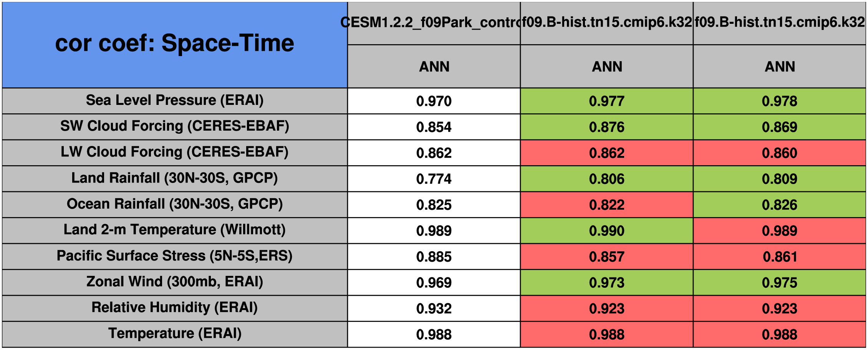The height and width of the screenshot is (350, 868).
Task: Select the red cell showing 0.857
Action: pos(606,257)
